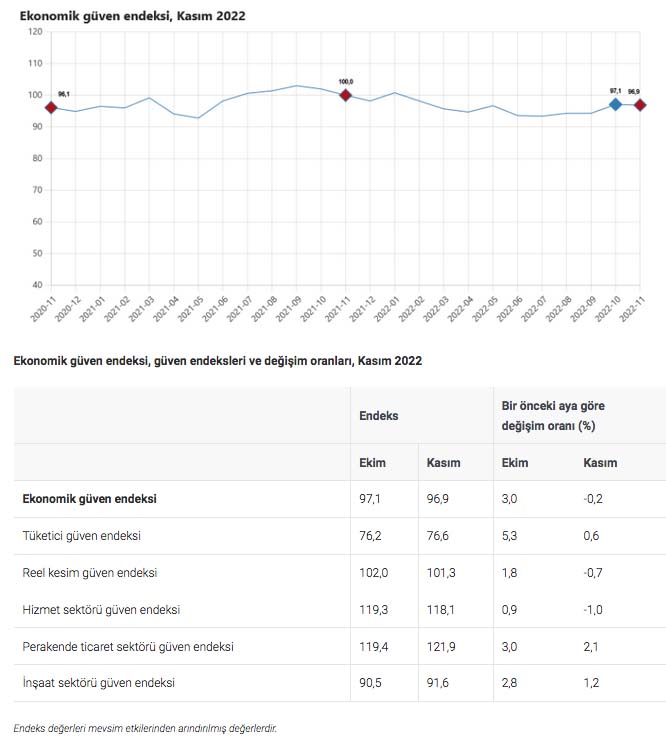Click the 'Perakende ticaret sektörü güven endeksi' row label

(128, 646)
